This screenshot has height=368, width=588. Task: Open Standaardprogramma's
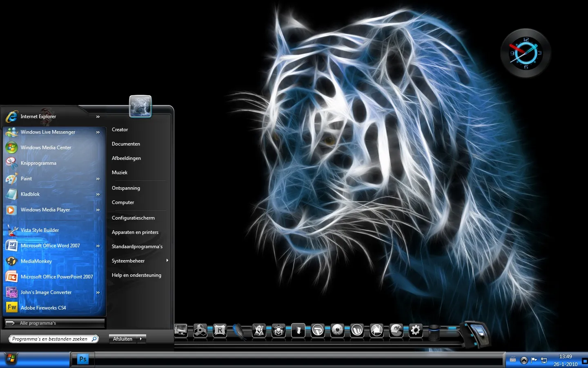coord(137,247)
